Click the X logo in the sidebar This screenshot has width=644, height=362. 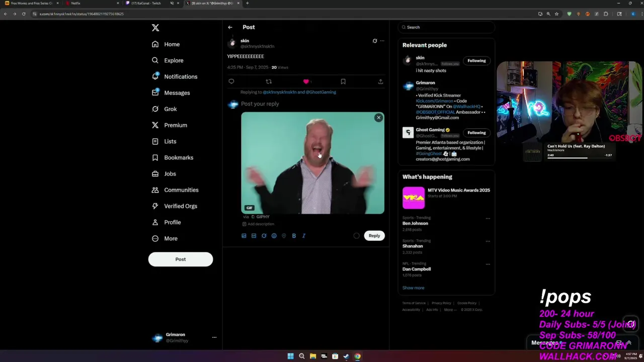click(155, 28)
